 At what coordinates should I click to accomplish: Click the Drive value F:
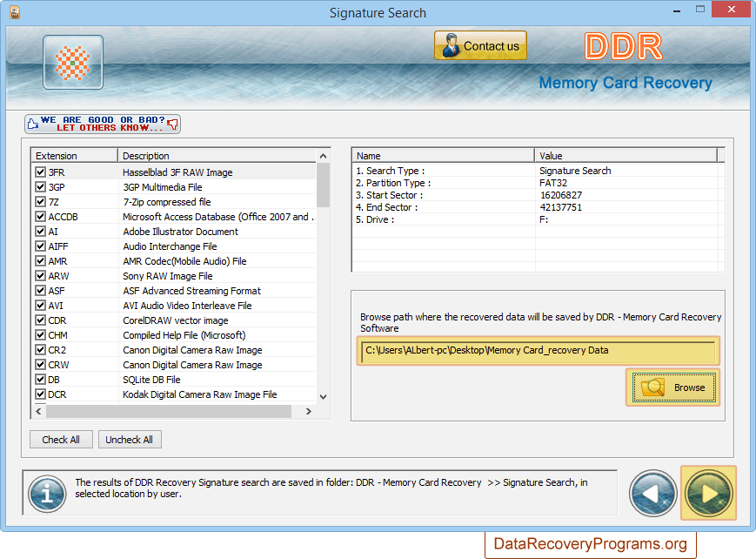[544, 219]
